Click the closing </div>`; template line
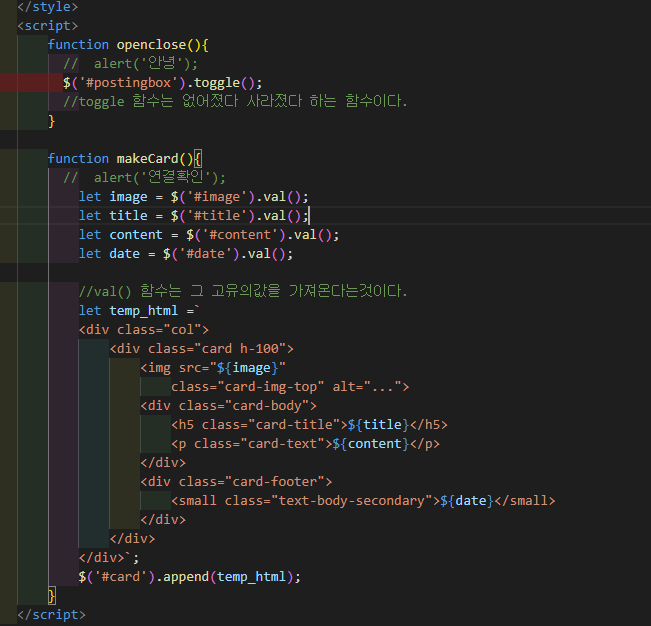 point(109,558)
